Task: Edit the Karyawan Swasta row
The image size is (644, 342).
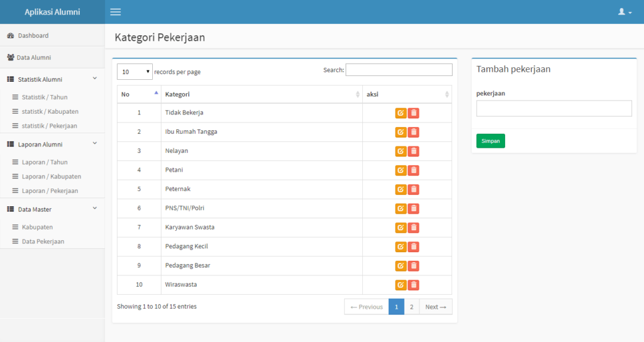Action: pyautogui.click(x=401, y=228)
